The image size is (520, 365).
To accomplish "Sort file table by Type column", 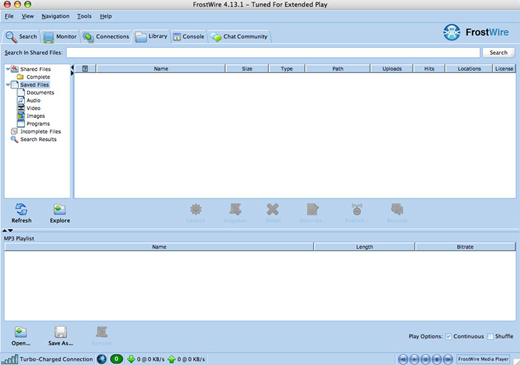I will 287,69.
